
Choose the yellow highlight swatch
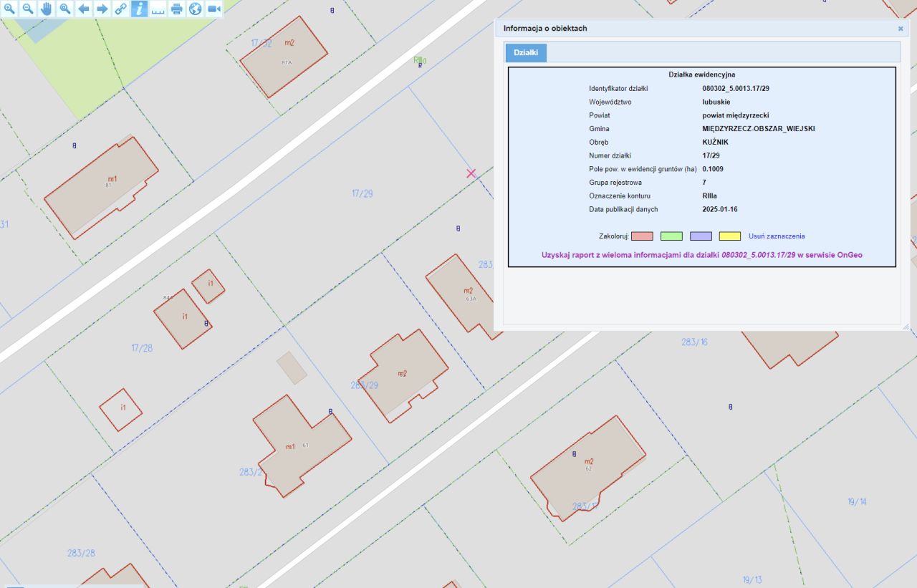click(730, 236)
